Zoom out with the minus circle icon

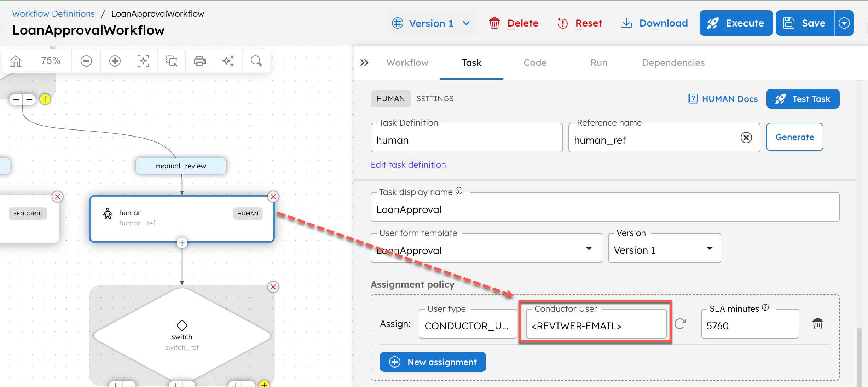point(86,61)
